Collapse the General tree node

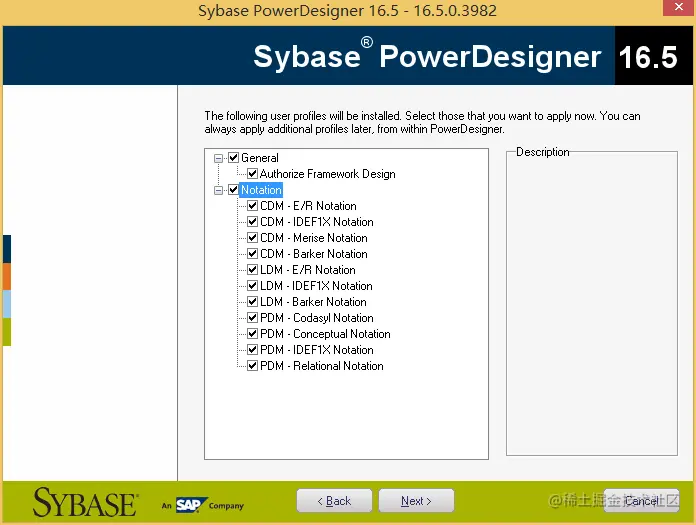click(218, 158)
